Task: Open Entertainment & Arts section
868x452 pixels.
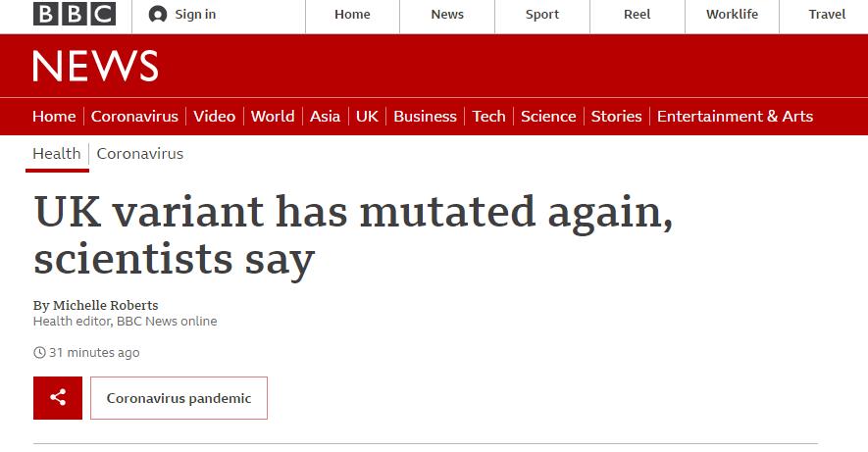Action: click(735, 116)
